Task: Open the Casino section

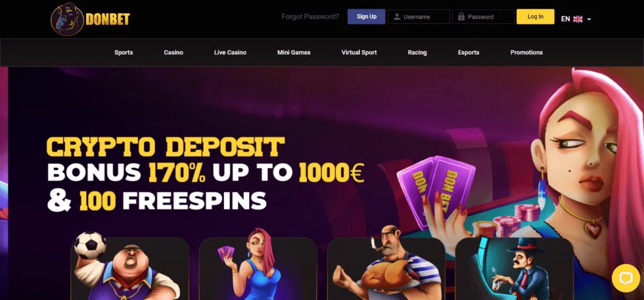Action: pyautogui.click(x=174, y=52)
